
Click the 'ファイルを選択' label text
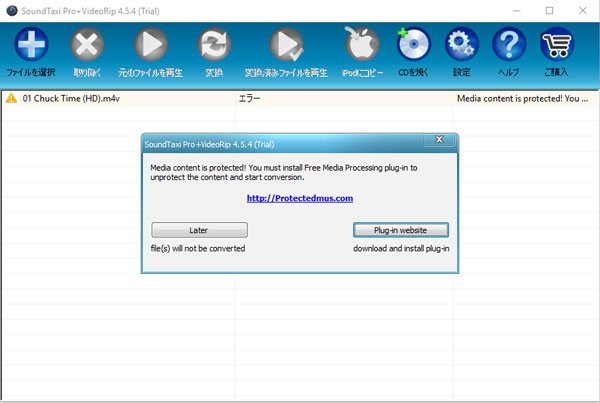pos(31,72)
